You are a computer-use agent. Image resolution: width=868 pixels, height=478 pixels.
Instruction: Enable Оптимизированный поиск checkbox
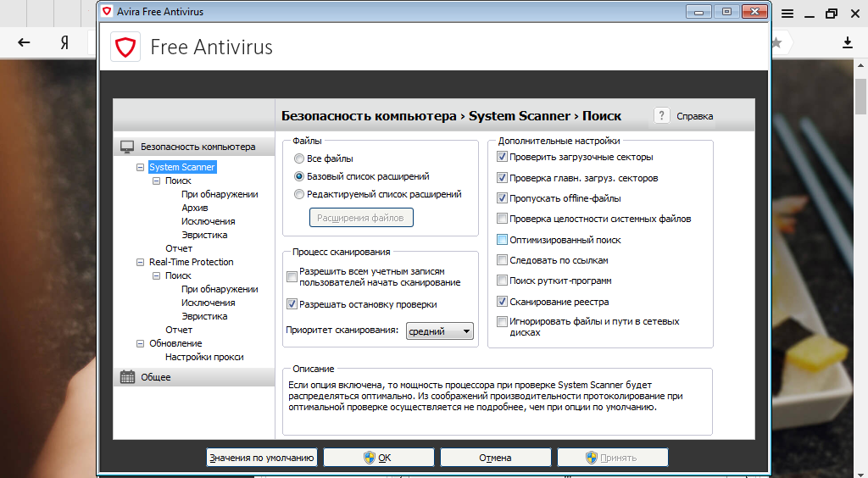click(502, 240)
